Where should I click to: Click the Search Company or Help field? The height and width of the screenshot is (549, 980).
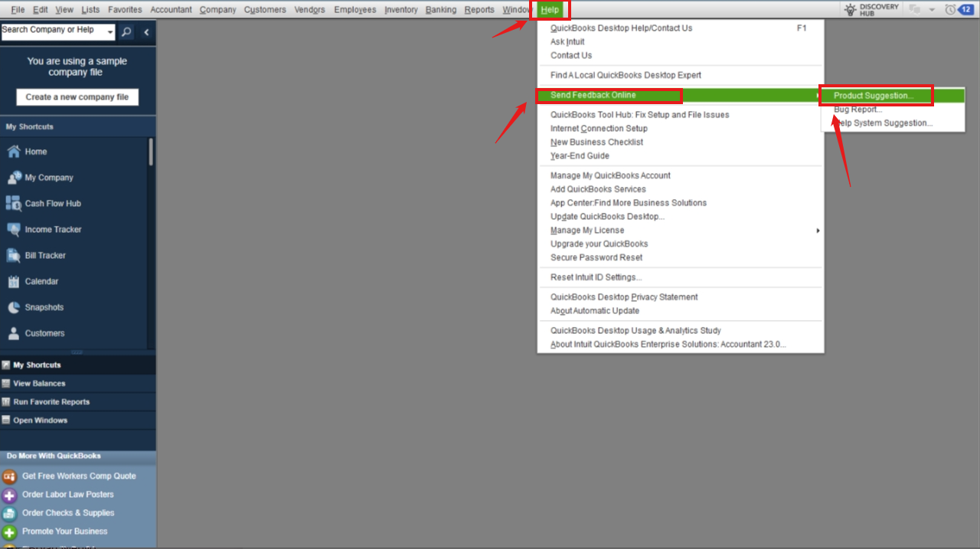coord(53,31)
